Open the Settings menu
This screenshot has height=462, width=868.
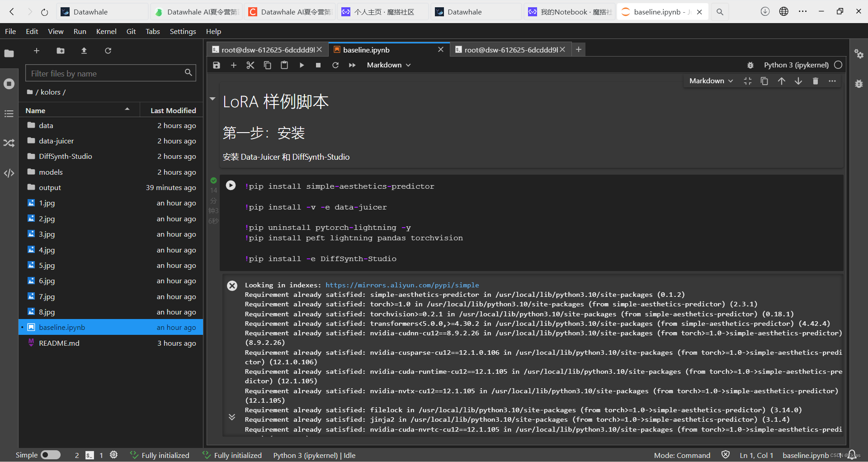pos(183,31)
